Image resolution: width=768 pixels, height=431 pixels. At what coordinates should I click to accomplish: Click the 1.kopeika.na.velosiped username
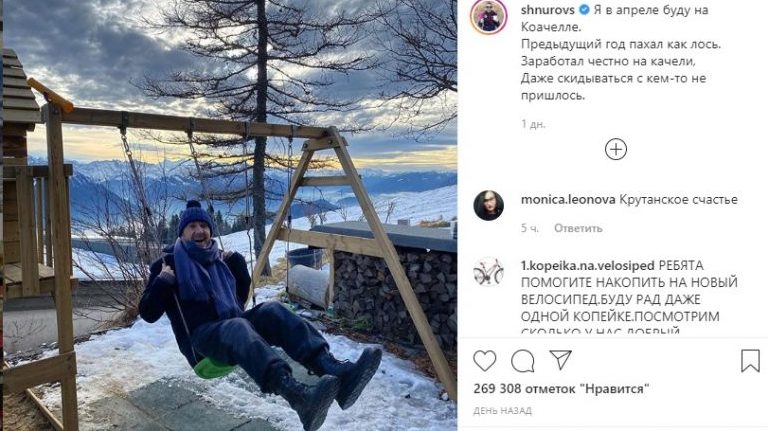(x=588, y=266)
